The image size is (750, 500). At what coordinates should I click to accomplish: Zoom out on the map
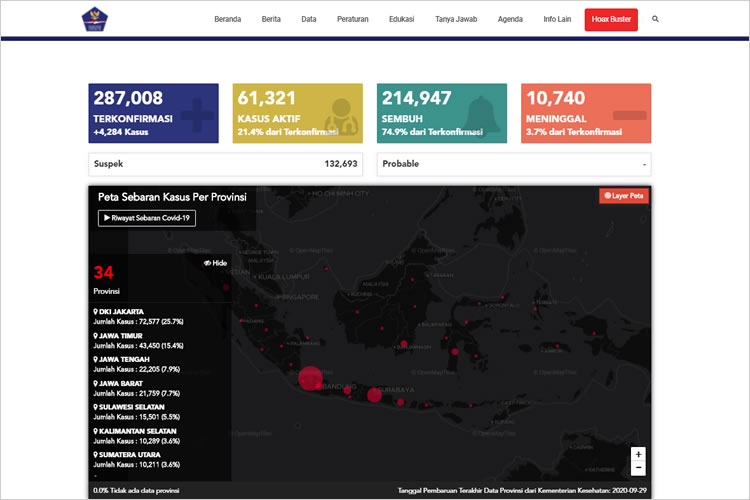point(638,468)
